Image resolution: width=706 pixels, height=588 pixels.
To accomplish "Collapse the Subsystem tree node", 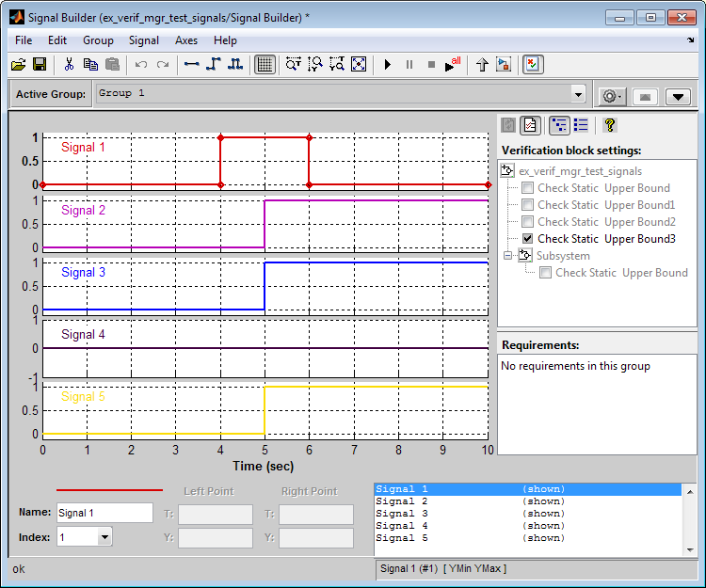I will [x=507, y=256].
